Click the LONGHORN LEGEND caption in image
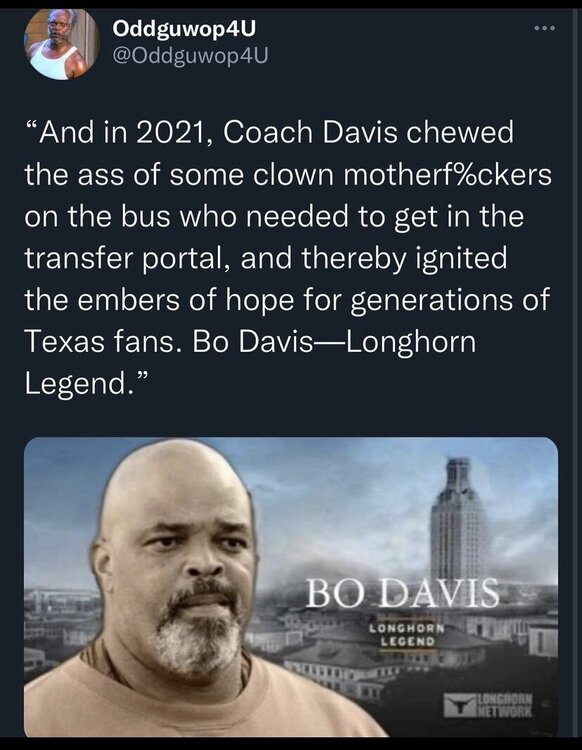Image resolution: width=582 pixels, height=750 pixels. (407, 634)
